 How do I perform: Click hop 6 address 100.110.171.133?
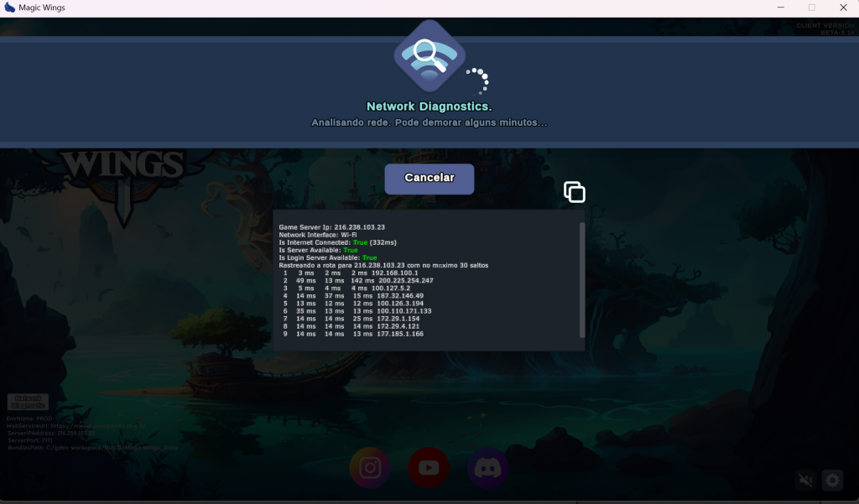coord(404,311)
